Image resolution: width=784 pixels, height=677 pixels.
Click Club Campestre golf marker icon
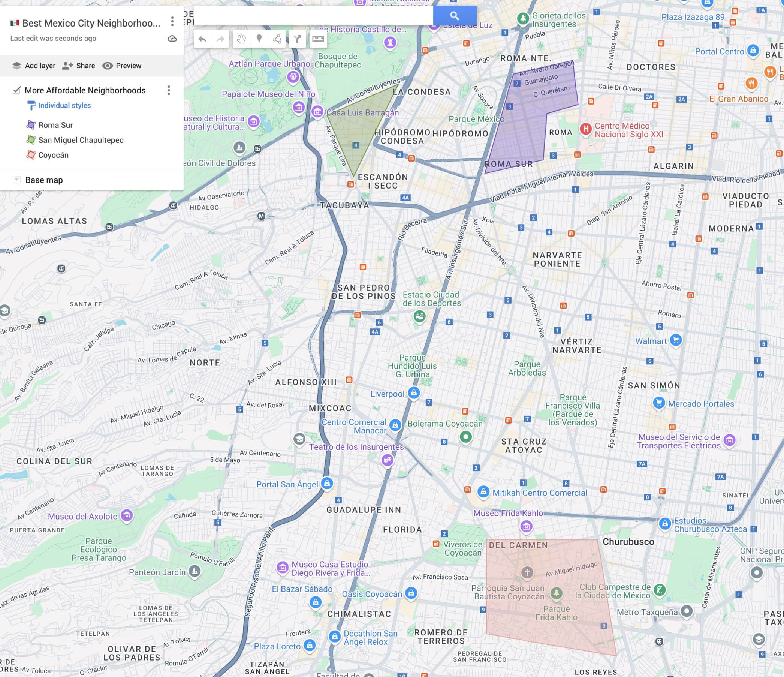660,590
